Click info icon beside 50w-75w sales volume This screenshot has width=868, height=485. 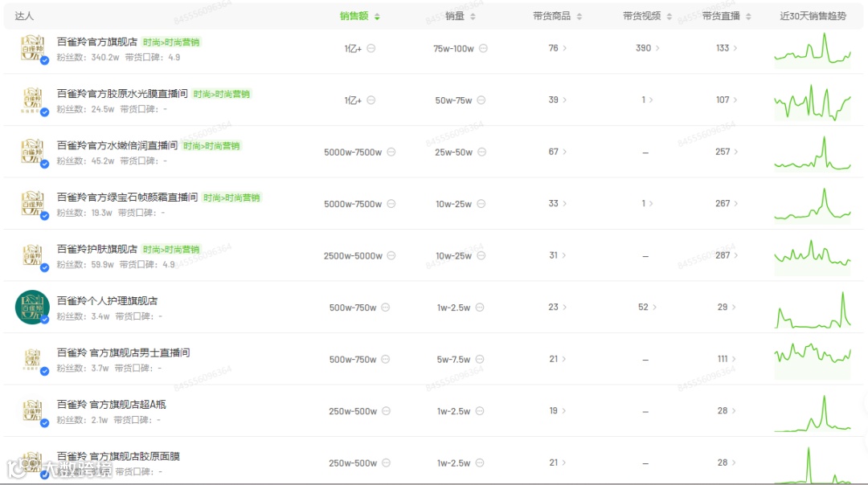pos(481,100)
